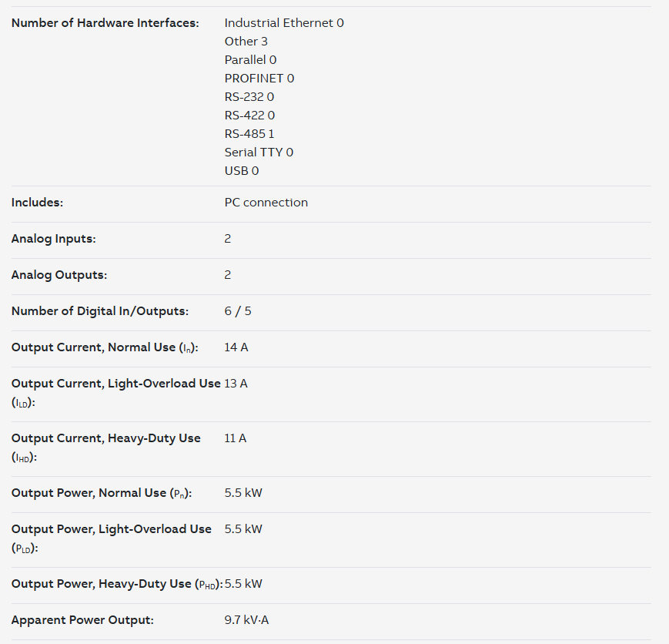The image size is (669, 644).
Task: Click 'Number of Digital In/Outputs:' label
Action: point(100,311)
